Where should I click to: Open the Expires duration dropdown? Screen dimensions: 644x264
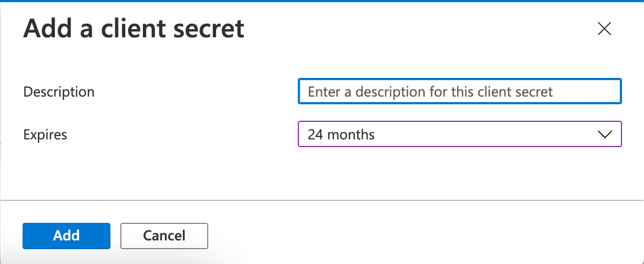click(459, 134)
